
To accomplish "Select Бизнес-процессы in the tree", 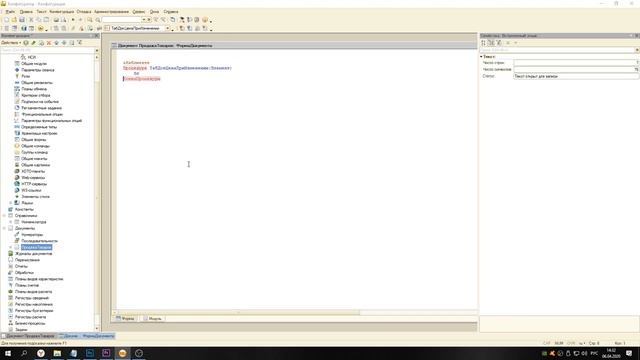I will tap(30, 323).
